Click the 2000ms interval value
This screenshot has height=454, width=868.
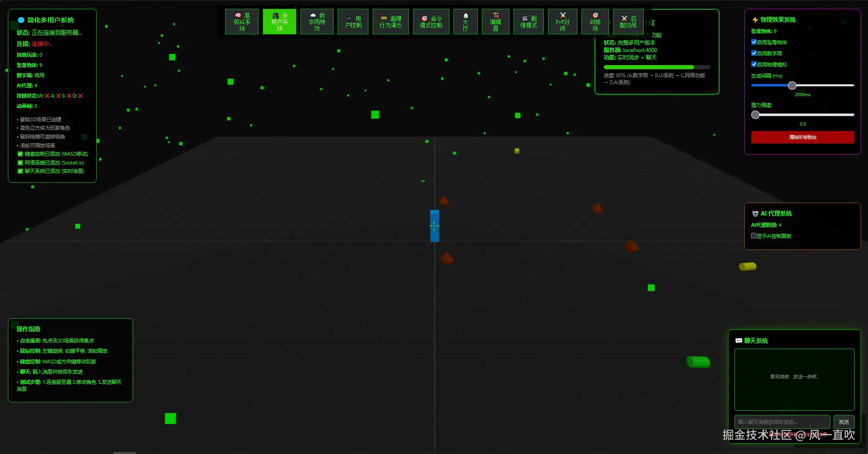(x=803, y=95)
